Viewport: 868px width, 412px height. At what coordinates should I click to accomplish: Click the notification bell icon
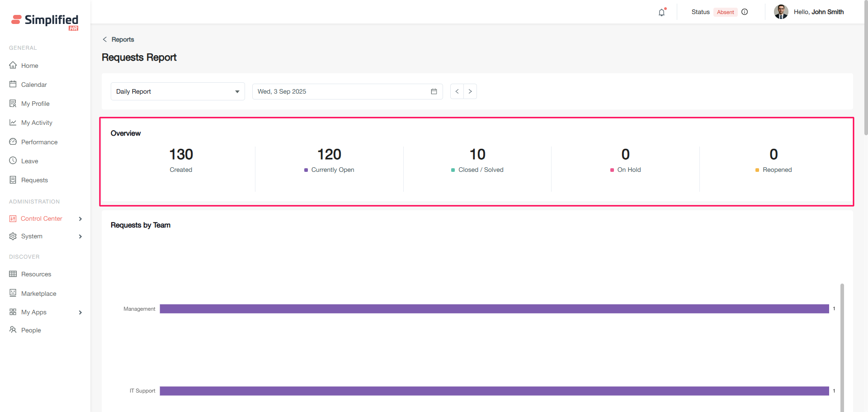click(x=661, y=13)
